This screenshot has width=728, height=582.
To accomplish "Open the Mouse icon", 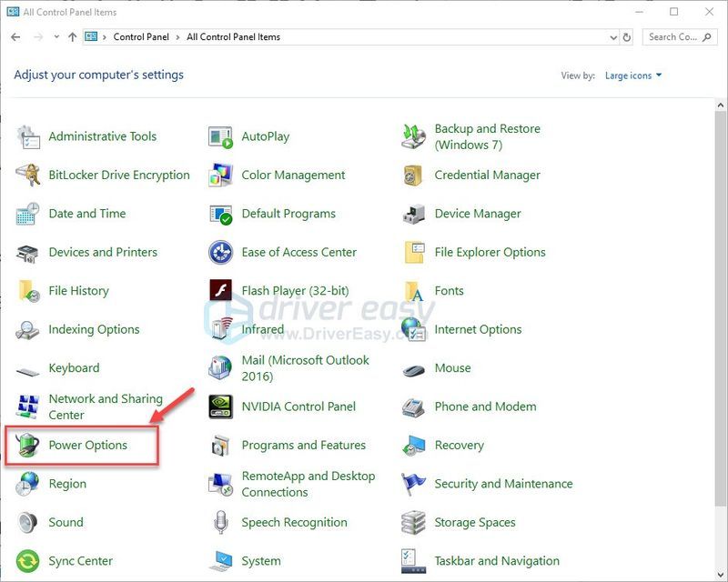I will [x=413, y=370].
